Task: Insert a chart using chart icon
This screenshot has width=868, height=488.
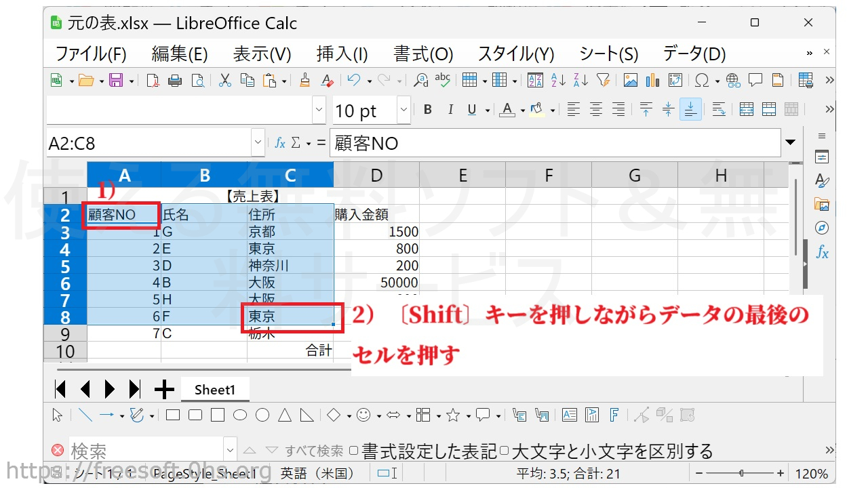Action: tap(652, 81)
